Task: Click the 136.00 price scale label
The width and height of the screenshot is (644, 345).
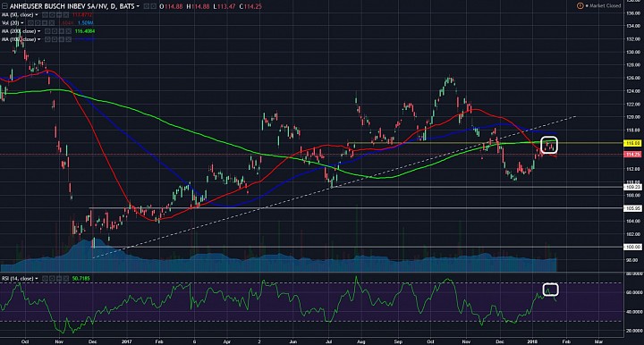Action: 633,13
